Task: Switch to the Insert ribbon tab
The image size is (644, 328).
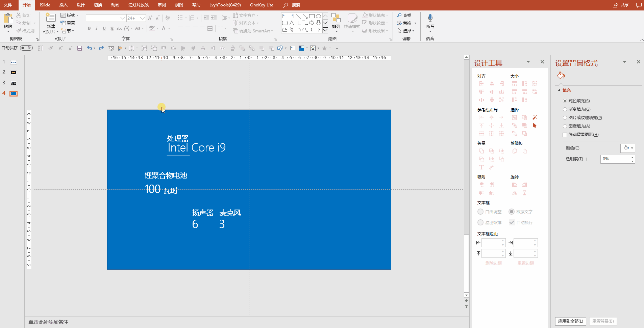Action: click(63, 5)
